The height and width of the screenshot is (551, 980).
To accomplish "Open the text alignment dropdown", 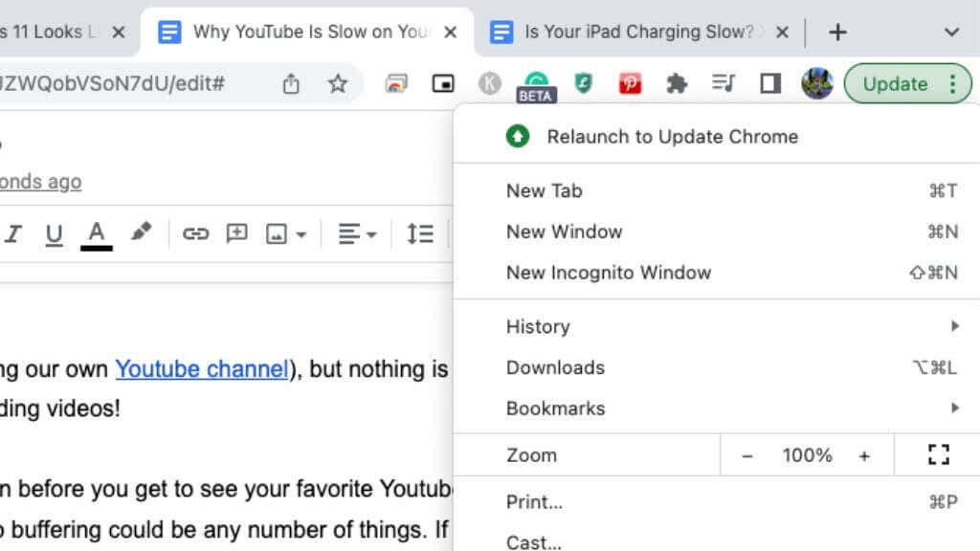I will click(x=357, y=234).
